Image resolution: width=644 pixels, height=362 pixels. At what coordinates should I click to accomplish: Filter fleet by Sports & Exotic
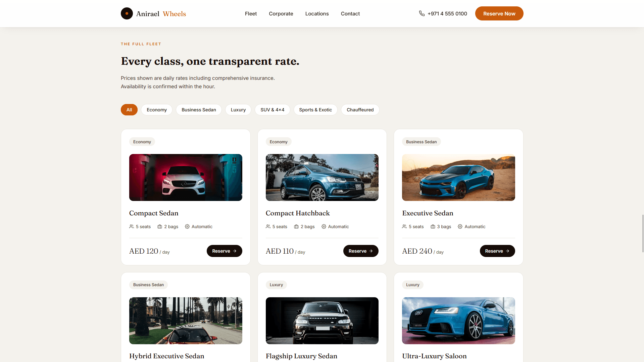(x=315, y=110)
